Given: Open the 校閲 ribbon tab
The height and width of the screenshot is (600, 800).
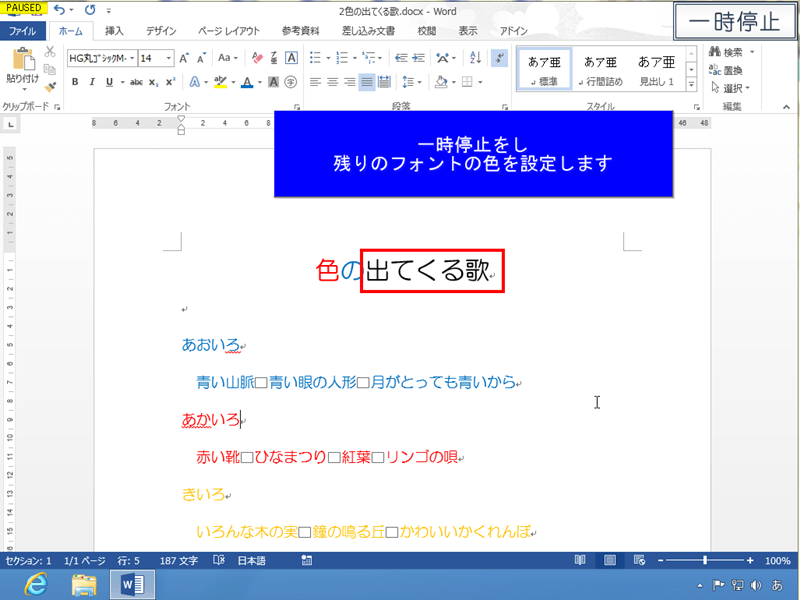Looking at the screenshot, I should (425, 30).
